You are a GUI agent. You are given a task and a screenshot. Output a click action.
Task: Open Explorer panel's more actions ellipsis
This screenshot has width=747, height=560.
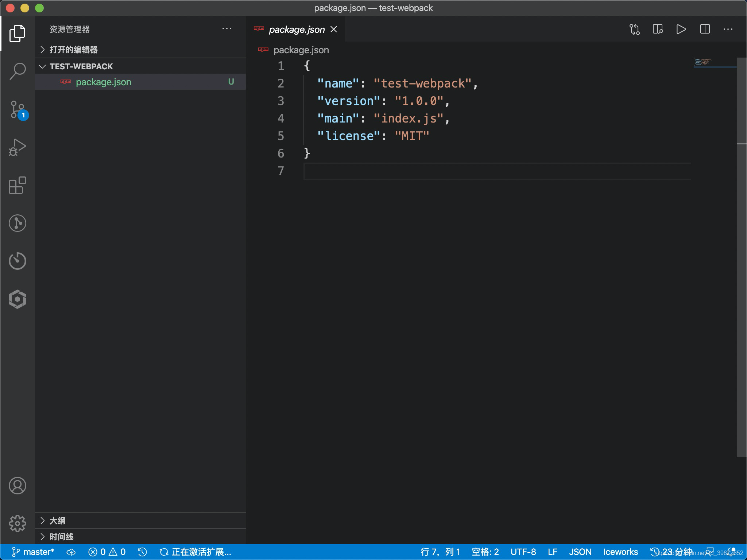(227, 28)
